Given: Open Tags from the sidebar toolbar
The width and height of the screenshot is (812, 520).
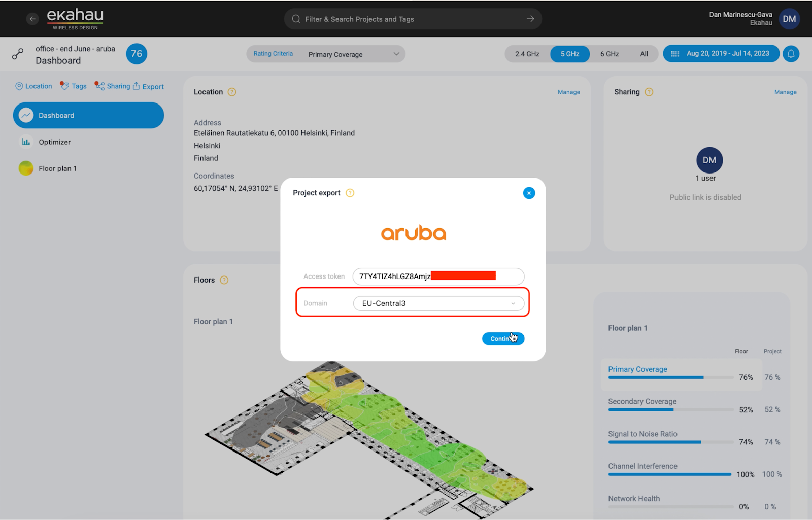Looking at the screenshot, I should pyautogui.click(x=73, y=86).
